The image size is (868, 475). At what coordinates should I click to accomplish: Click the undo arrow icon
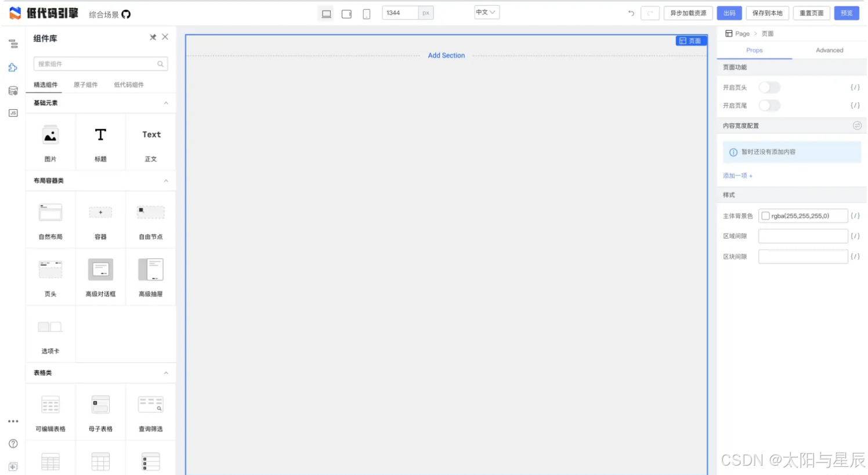tap(631, 13)
